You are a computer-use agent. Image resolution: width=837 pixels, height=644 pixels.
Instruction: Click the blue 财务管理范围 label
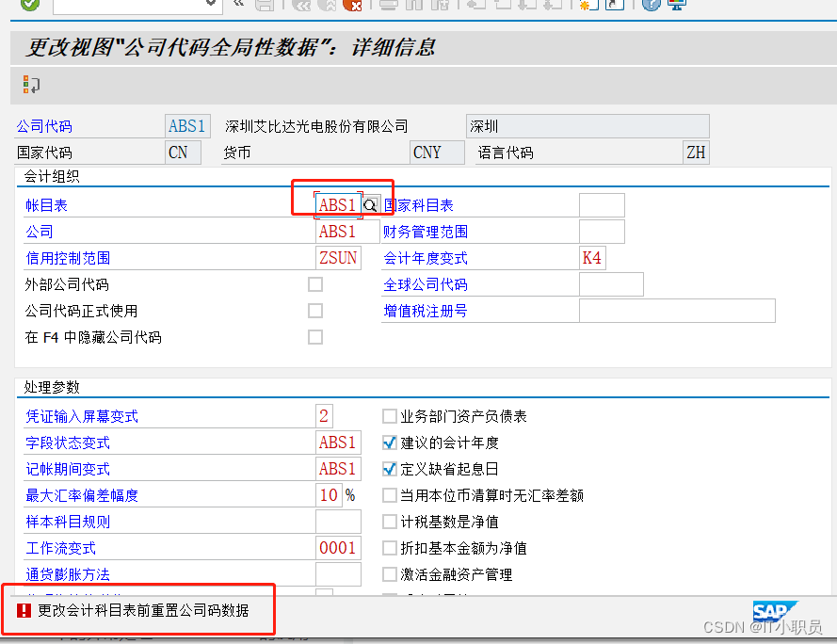(426, 232)
